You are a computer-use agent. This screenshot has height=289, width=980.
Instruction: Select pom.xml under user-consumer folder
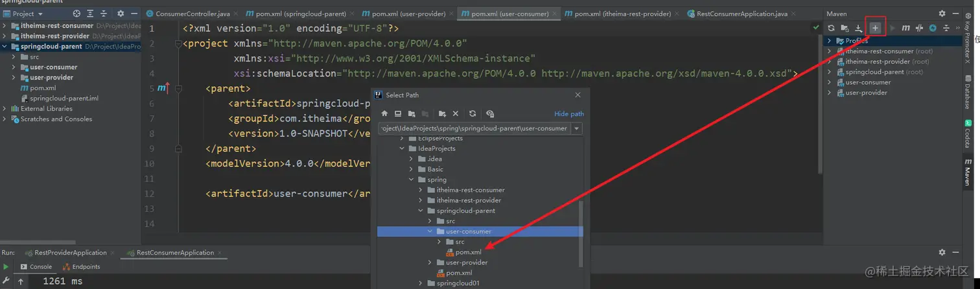coord(468,252)
